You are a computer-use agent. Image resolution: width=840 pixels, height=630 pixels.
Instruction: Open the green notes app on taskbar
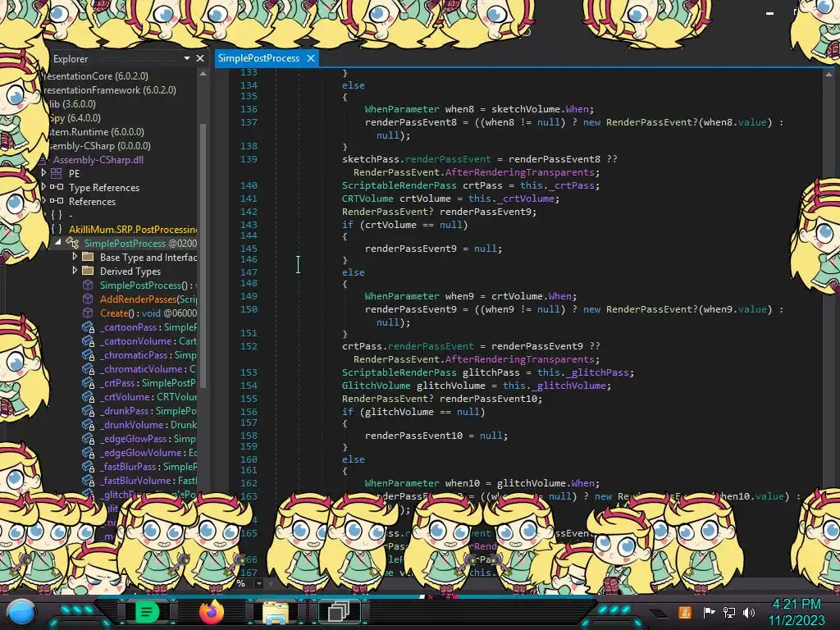click(148, 611)
